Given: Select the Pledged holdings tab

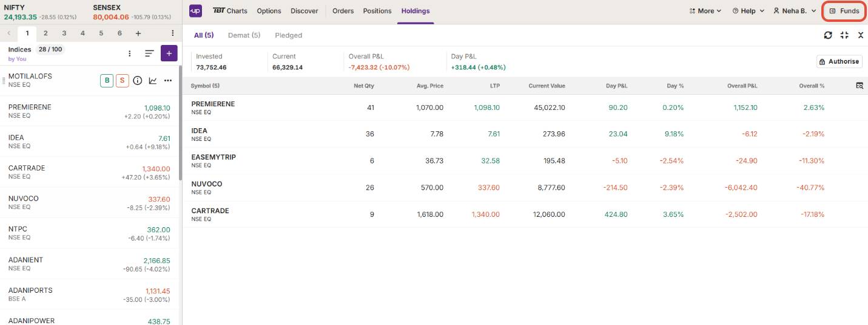Looking at the screenshot, I should (x=288, y=35).
